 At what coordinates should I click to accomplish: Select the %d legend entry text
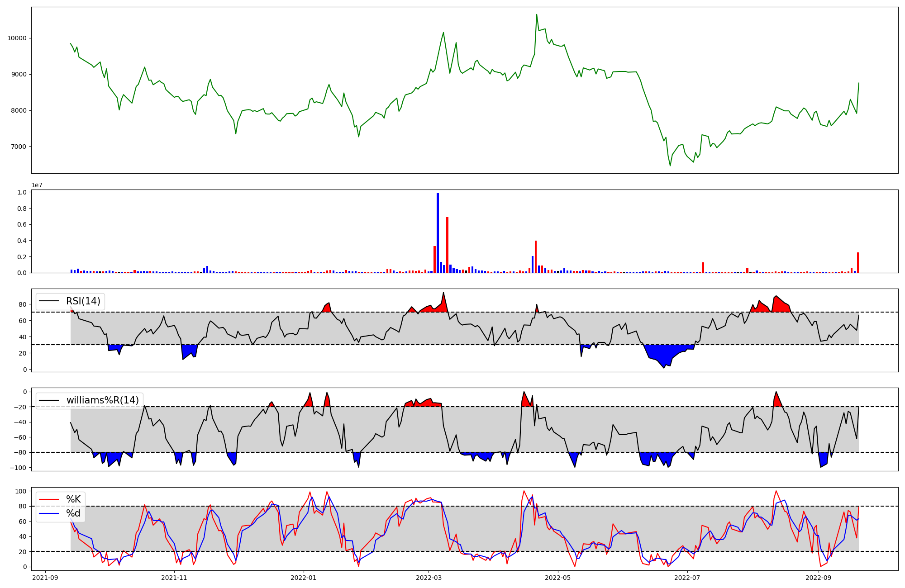click(73, 513)
